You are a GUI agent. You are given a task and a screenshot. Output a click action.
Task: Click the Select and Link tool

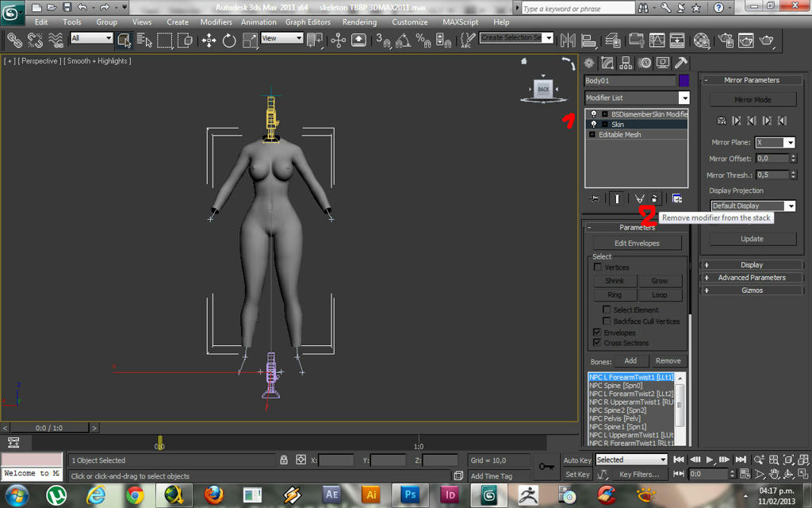click(x=14, y=40)
